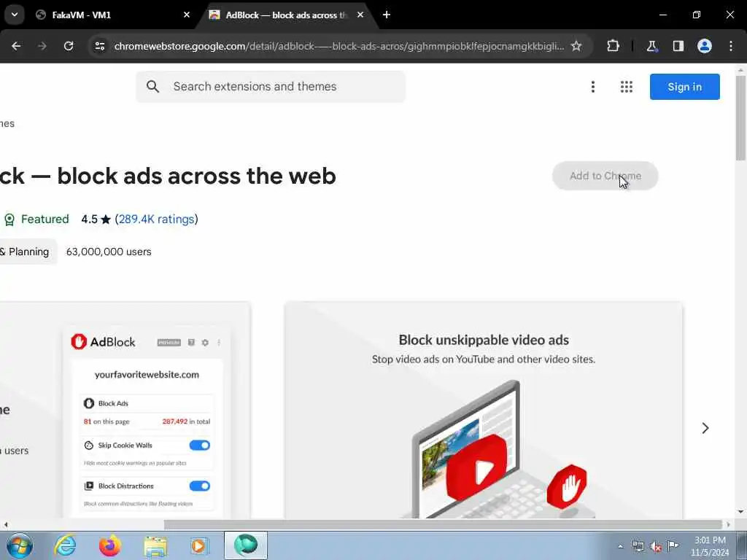Image resolution: width=747 pixels, height=560 pixels.
Task: Open Windows Media Player from the taskbar
Action: point(199,545)
